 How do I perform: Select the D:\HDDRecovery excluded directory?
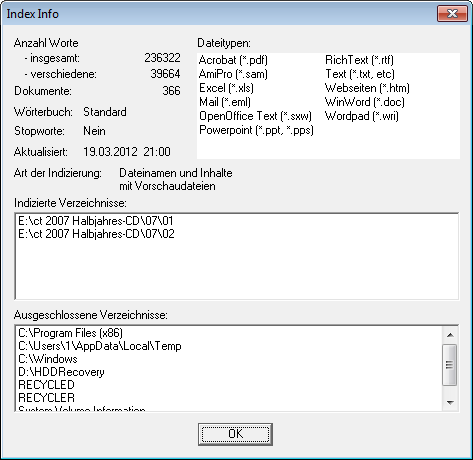(61, 372)
